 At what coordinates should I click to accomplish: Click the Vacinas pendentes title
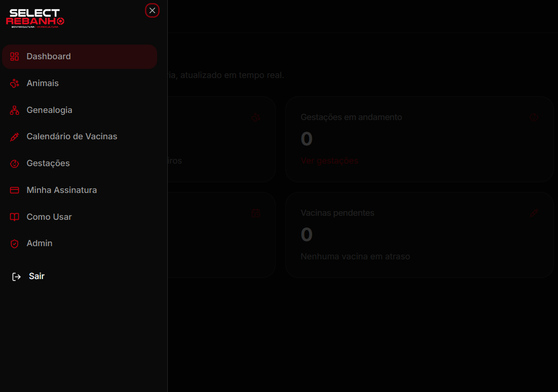pyautogui.click(x=338, y=213)
